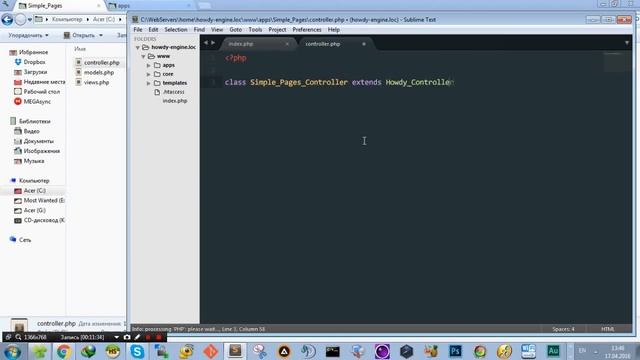Viewport: 640px width, 360px height.
Task: Open the Preferences menu
Action: (x=307, y=30)
